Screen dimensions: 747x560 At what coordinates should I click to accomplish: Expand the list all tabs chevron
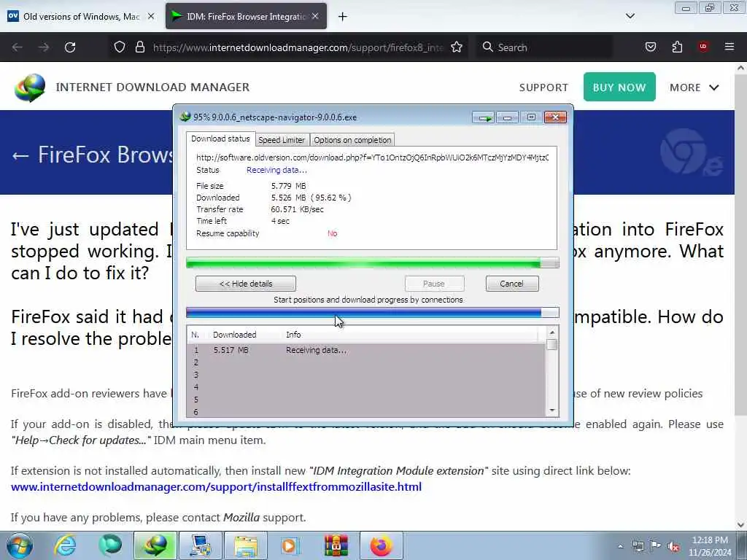coord(630,16)
